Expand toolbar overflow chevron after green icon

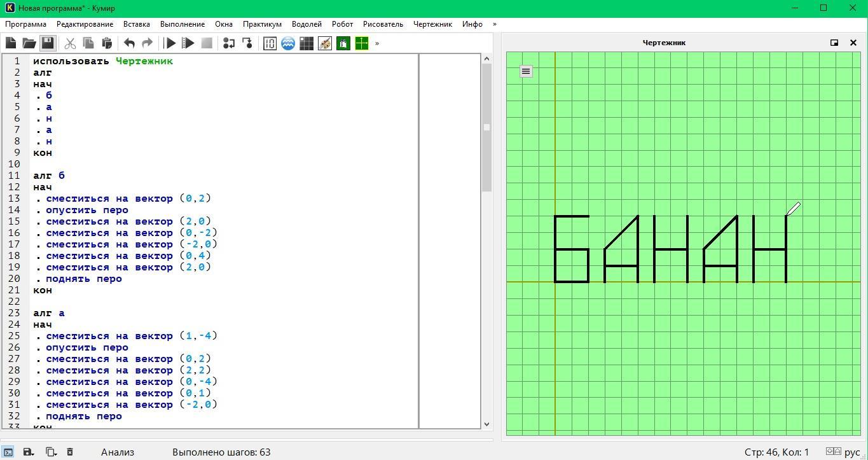(377, 43)
